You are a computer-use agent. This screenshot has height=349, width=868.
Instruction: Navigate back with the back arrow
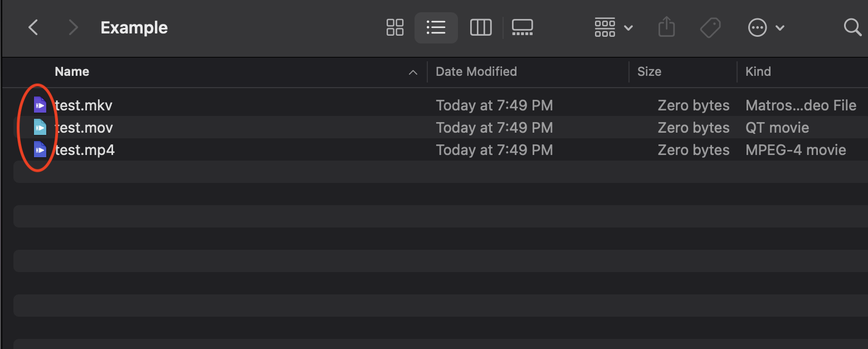click(33, 27)
